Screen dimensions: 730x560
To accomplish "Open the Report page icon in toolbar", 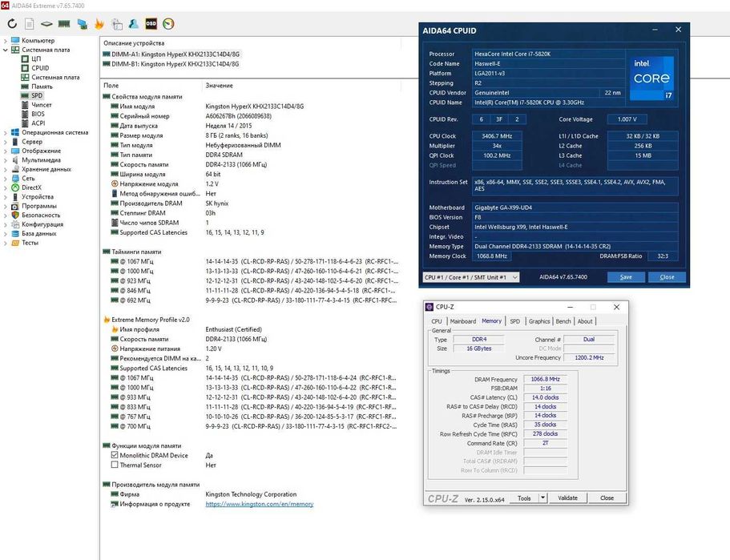I will [30, 24].
